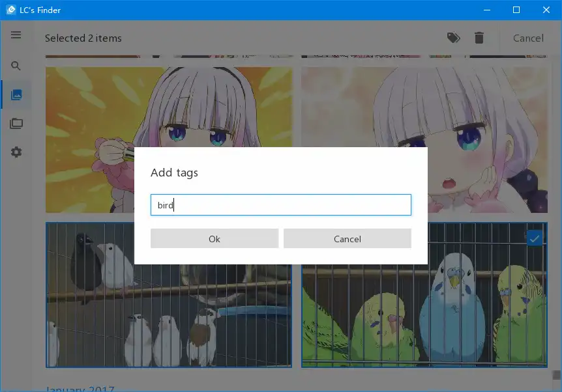This screenshot has width=562, height=392.
Task: Click the 'Add tags' dialog title
Action: (x=174, y=173)
